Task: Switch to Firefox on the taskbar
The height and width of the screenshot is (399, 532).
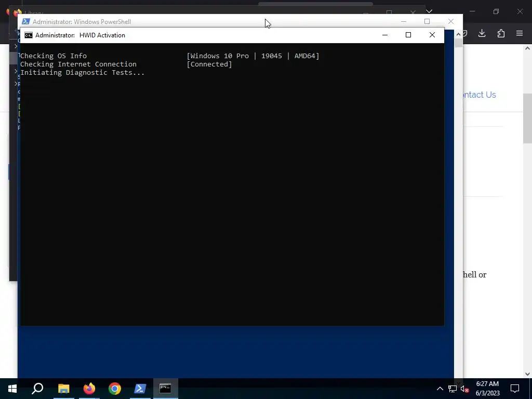Action: (89, 389)
